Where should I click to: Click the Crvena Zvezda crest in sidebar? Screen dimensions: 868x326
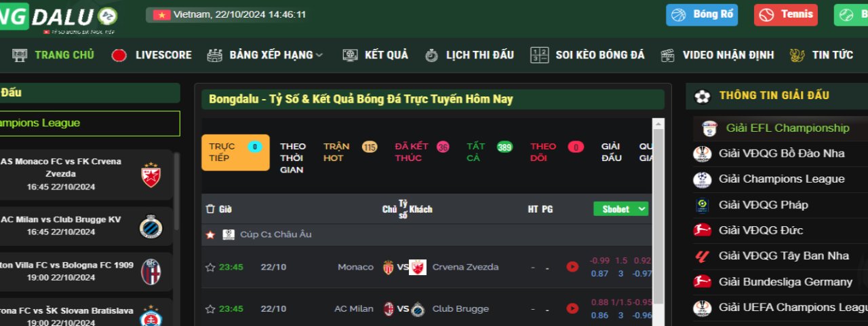pyautogui.click(x=151, y=175)
